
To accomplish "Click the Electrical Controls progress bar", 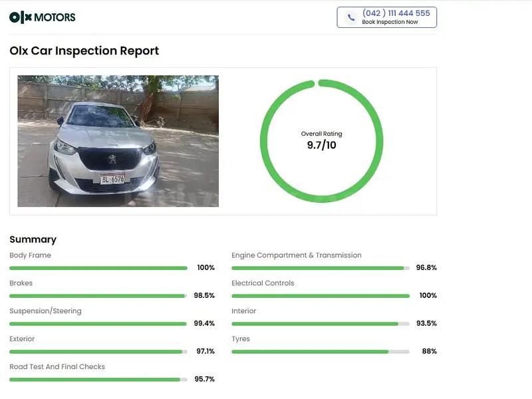I will tap(319, 295).
